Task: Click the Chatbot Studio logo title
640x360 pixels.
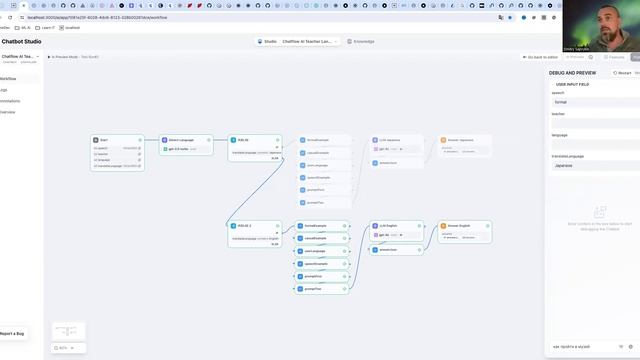Action: click(x=21, y=42)
